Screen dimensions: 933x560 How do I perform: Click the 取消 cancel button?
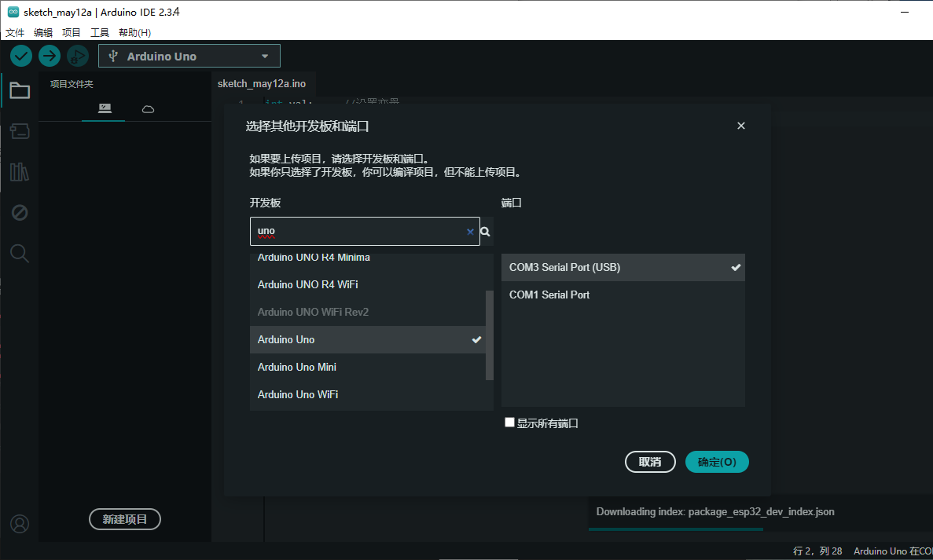coord(650,462)
